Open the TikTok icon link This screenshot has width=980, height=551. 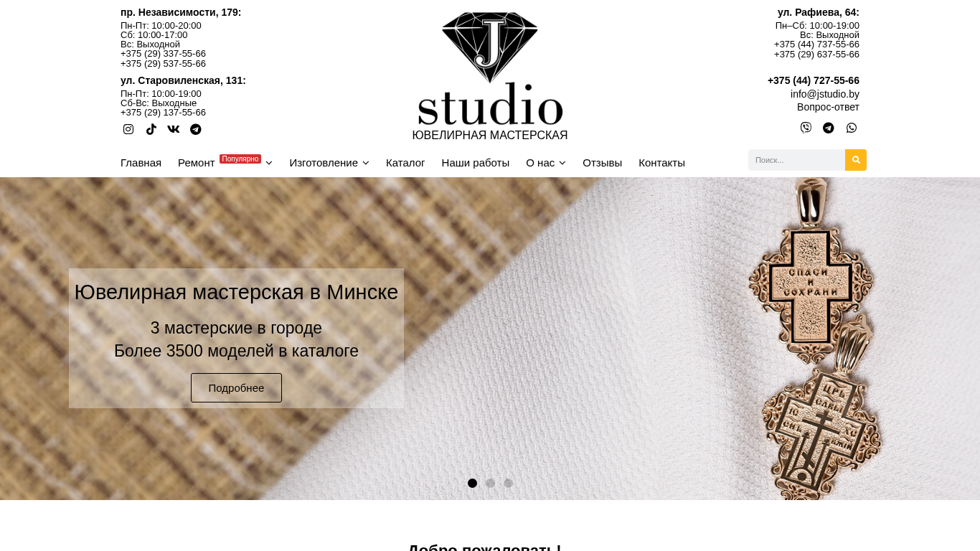tap(151, 129)
